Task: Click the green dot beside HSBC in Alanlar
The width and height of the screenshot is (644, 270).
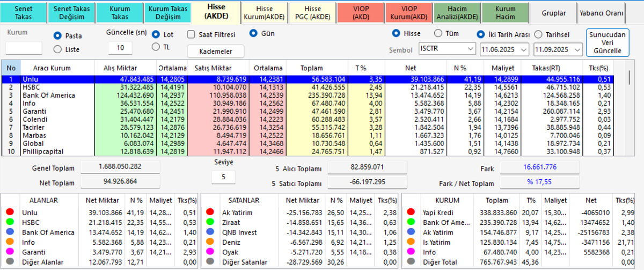Action: click(x=9, y=222)
